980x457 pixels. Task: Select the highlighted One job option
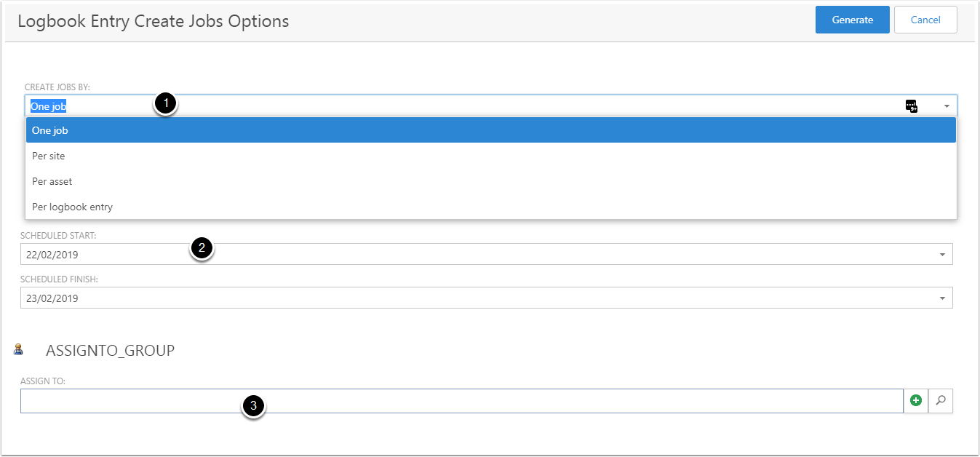point(490,131)
